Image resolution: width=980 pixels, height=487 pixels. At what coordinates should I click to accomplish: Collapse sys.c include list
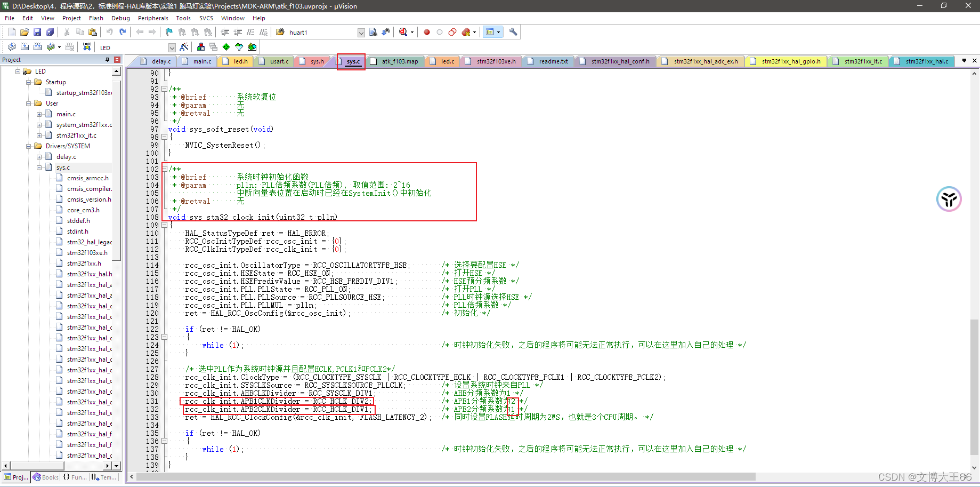point(39,167)
